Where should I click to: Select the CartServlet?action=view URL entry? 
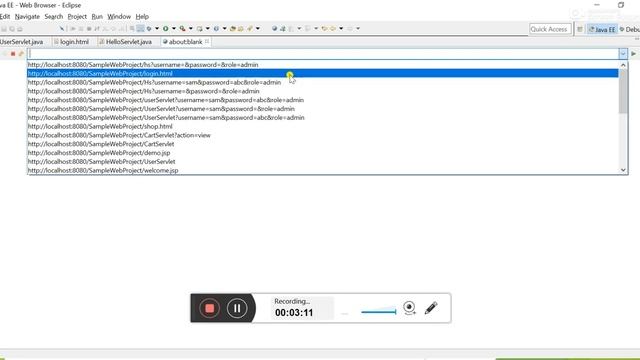[x=323, y=135]
